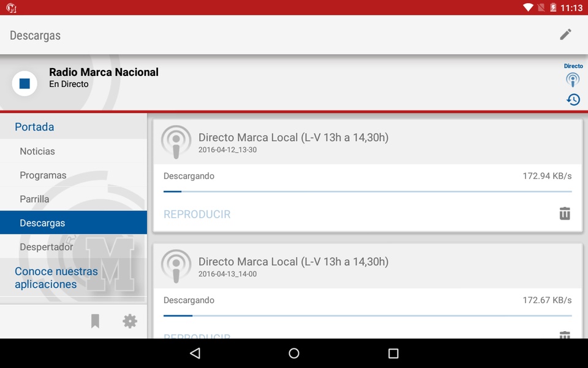Open Android recent apps button

point(393,353)
